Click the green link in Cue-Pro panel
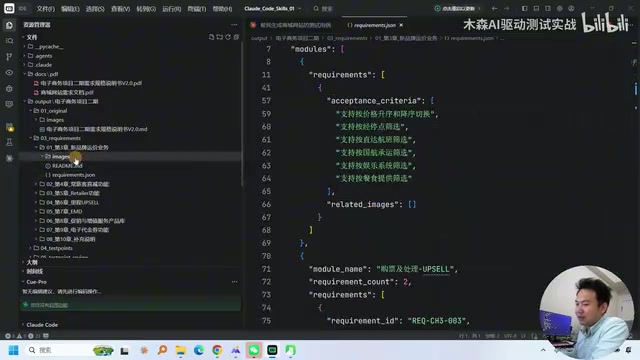Image resolution: width=640 pixels, height=360 pixels. [49, 305]
